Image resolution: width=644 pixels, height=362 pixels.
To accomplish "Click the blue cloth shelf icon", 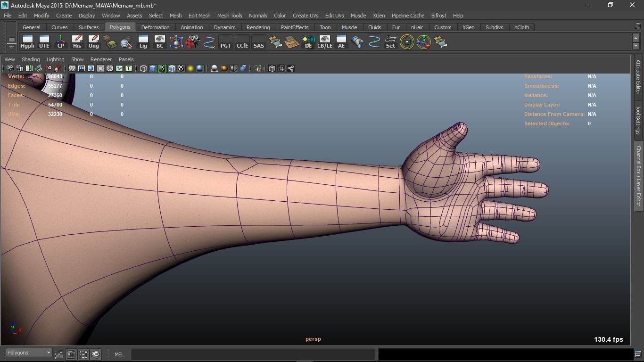I will pyautogui.click(x=357, y=42).
